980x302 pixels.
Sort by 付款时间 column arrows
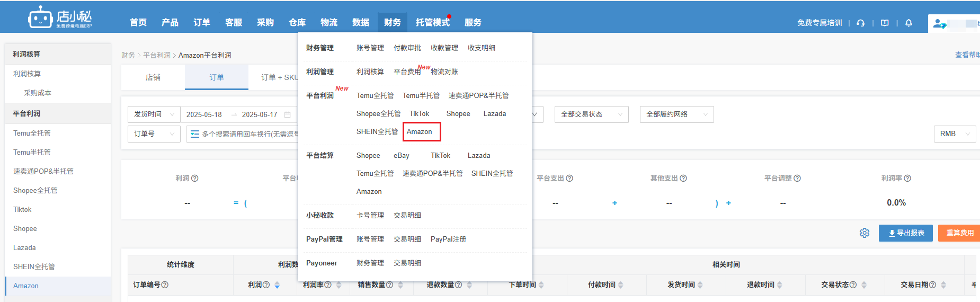(620, 285)
